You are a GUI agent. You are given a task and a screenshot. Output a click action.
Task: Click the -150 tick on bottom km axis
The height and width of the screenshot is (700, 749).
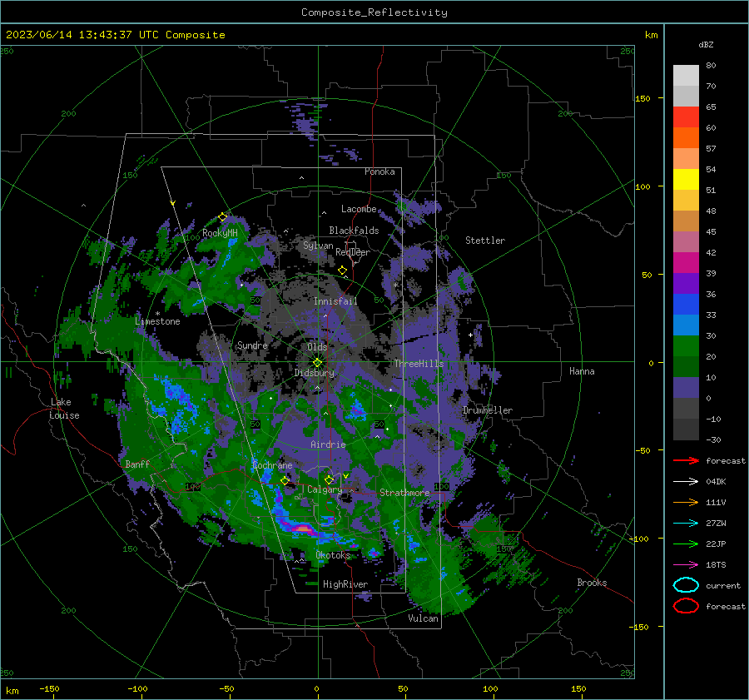[49, 688]
